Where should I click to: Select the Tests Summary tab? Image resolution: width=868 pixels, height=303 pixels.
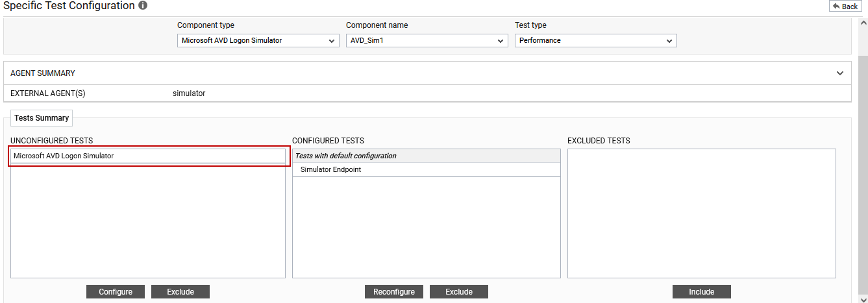tap(42, 118)
